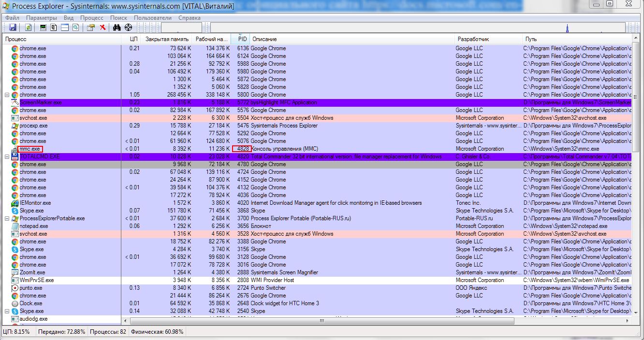
Task: Click the red X Kill Process icon
Action: (x=102, y=28)
